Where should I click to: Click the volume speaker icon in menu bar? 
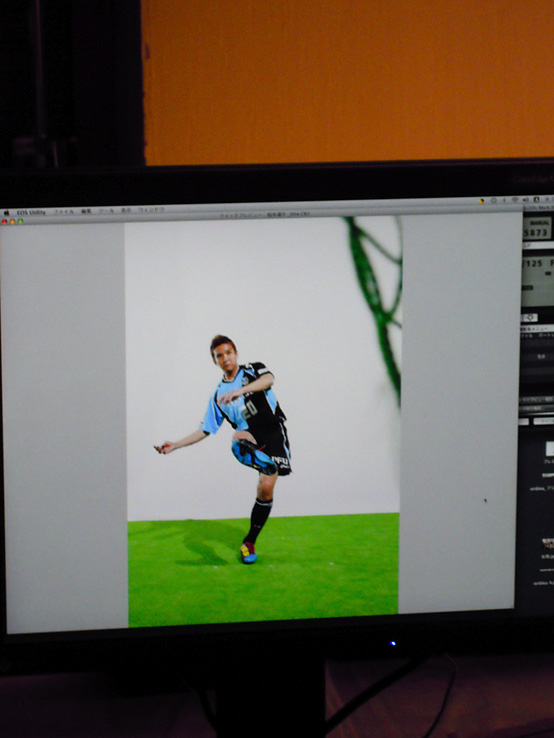526,200
